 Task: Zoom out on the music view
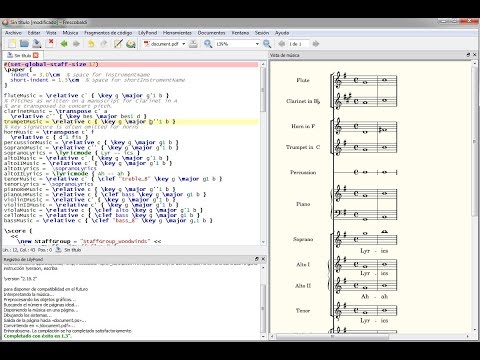(267, 44)
